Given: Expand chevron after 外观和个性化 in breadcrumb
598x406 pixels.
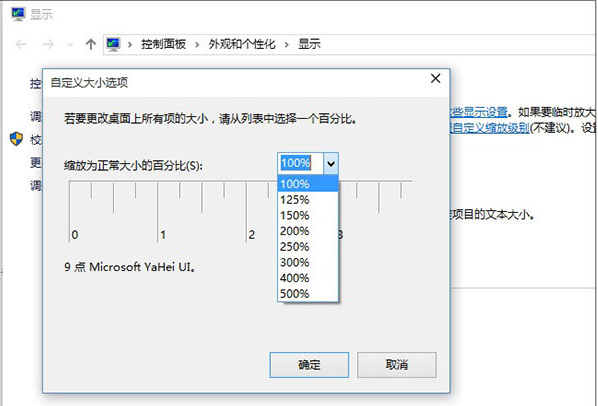Looking at the screenshot, I should pyautogui.click(x=286, y=45).
